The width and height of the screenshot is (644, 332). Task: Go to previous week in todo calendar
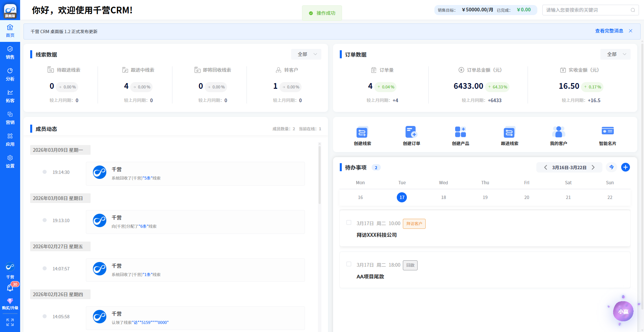click(545, 168)
